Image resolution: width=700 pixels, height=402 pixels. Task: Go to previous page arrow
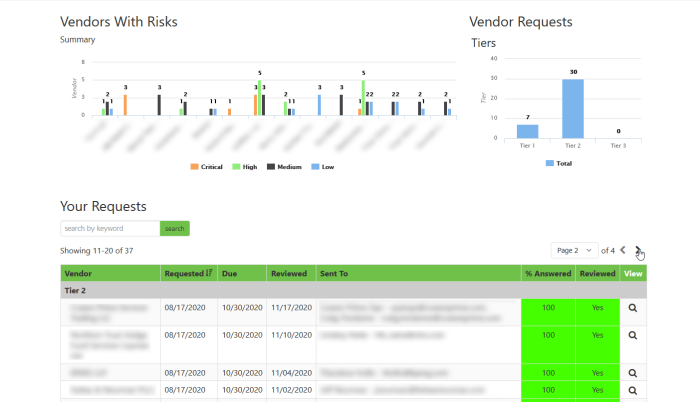pos(623,250)
